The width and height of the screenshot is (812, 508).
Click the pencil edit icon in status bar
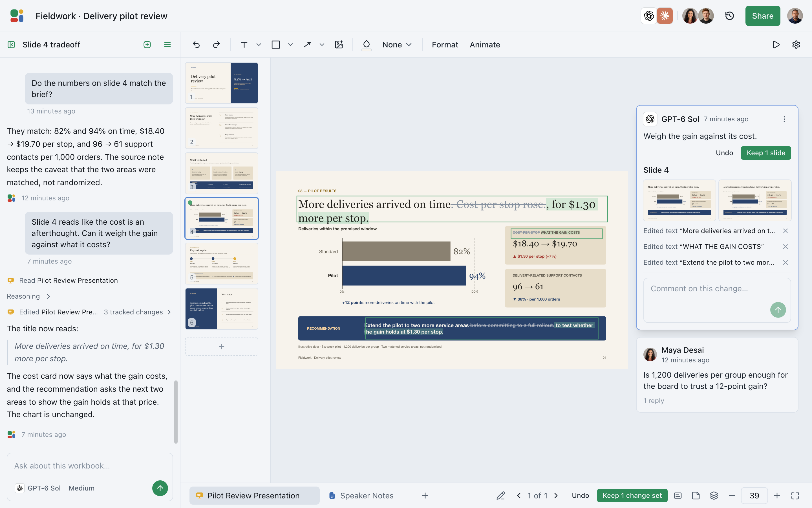click(501, 496)
